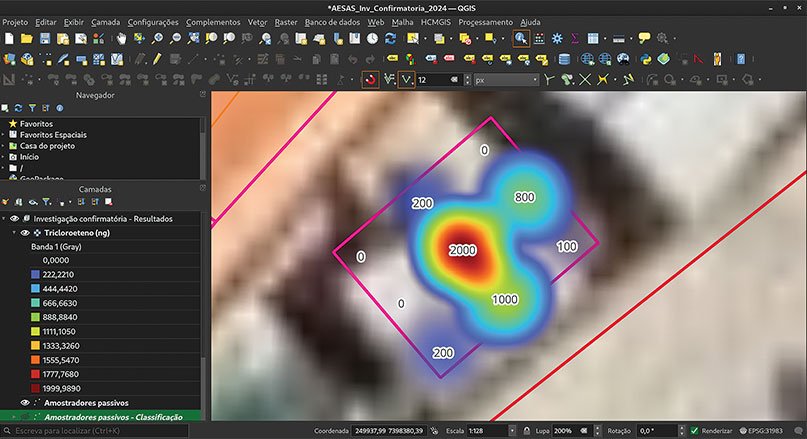The height and width of the screenshot is (439, 807).
Task: Refresh the Navegador panel
Action: tap(18, 108)
